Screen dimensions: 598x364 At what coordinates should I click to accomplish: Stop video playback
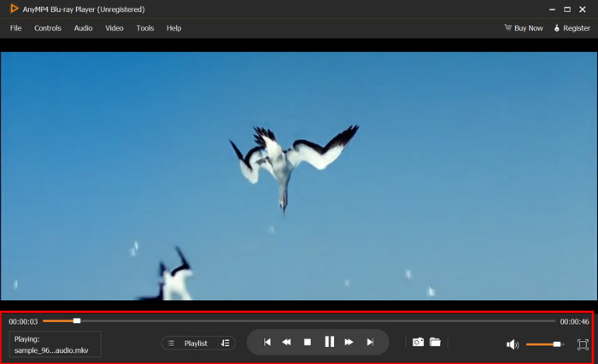(x=308, y=343)
